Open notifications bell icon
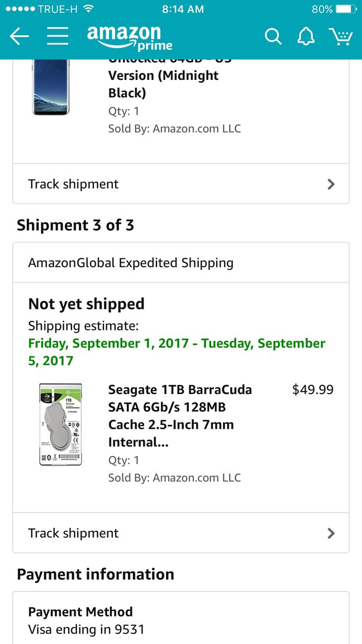The width and height of the screenshot is (362, 644). (x=306, y=37)
